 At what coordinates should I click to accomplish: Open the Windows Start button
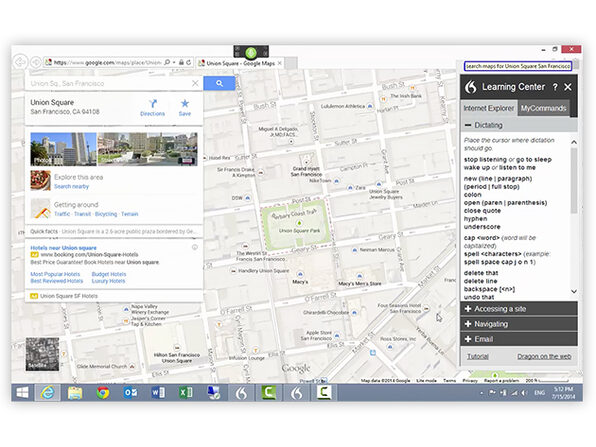[x=22, y=393]
